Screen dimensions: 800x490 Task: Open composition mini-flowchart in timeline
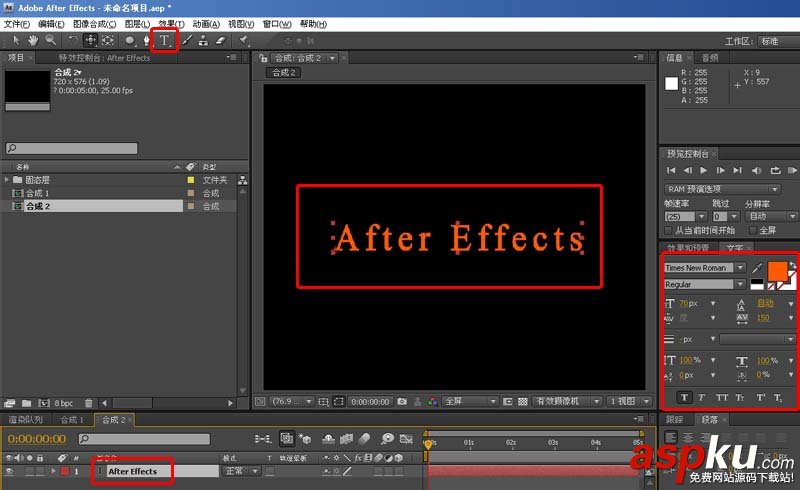click(263, 438)
